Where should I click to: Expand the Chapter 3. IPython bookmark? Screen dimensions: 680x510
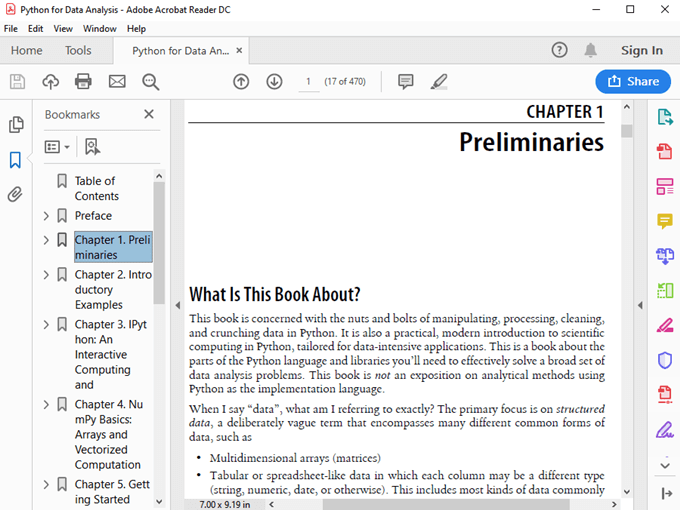click(46, 324)
